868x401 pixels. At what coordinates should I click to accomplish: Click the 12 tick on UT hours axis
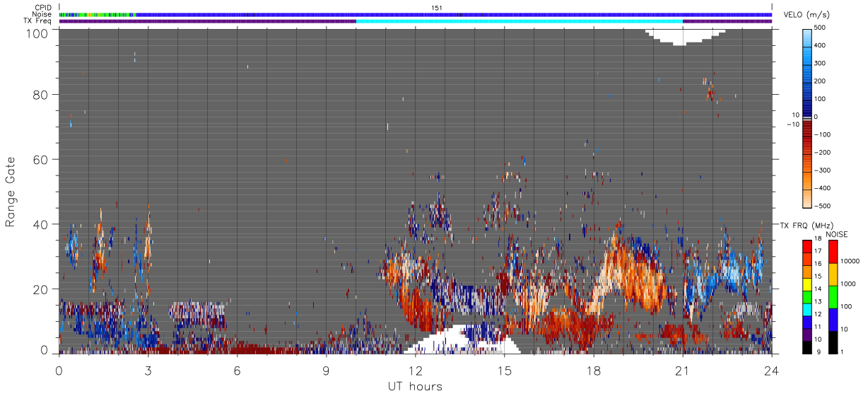point(416,370)
